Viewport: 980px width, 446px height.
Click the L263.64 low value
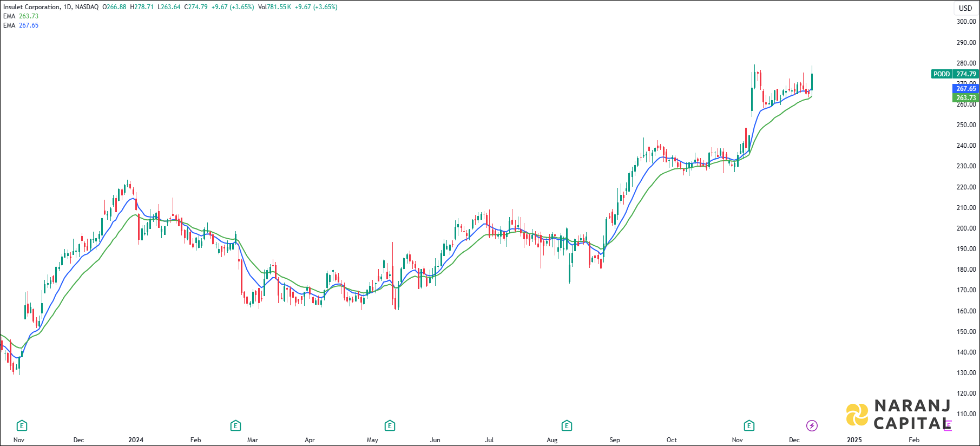(x=169, y=7)
